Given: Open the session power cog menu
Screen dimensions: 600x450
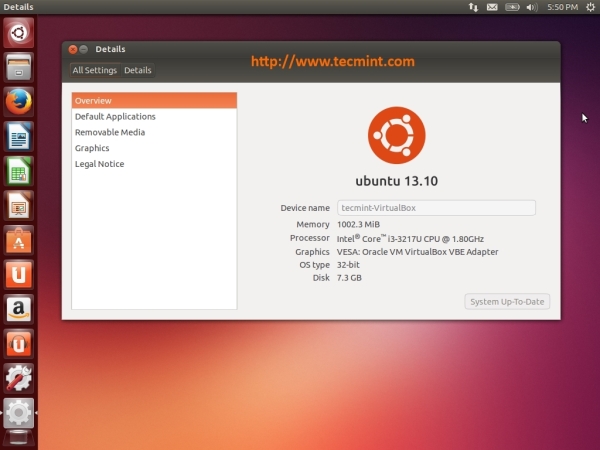Looking at the screenshot, I should pyautogui.click(x=590, y=7).
